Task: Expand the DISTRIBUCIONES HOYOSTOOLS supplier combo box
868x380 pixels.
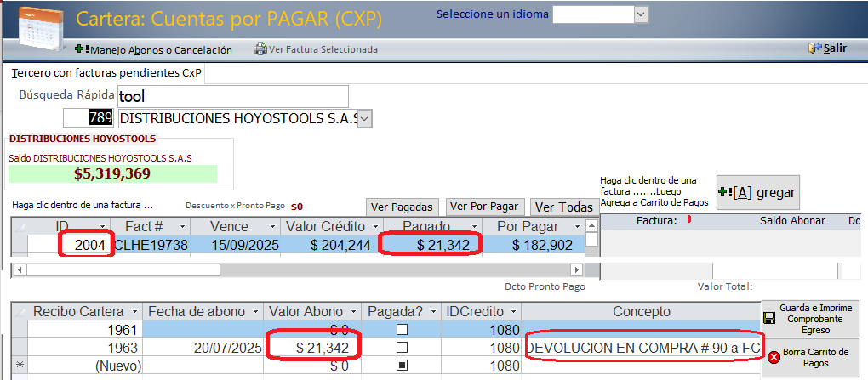Action: 364,119
